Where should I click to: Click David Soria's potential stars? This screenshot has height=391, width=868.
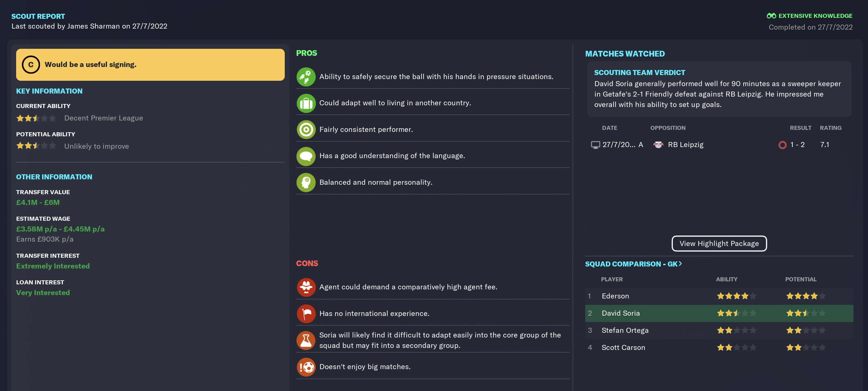806,313
